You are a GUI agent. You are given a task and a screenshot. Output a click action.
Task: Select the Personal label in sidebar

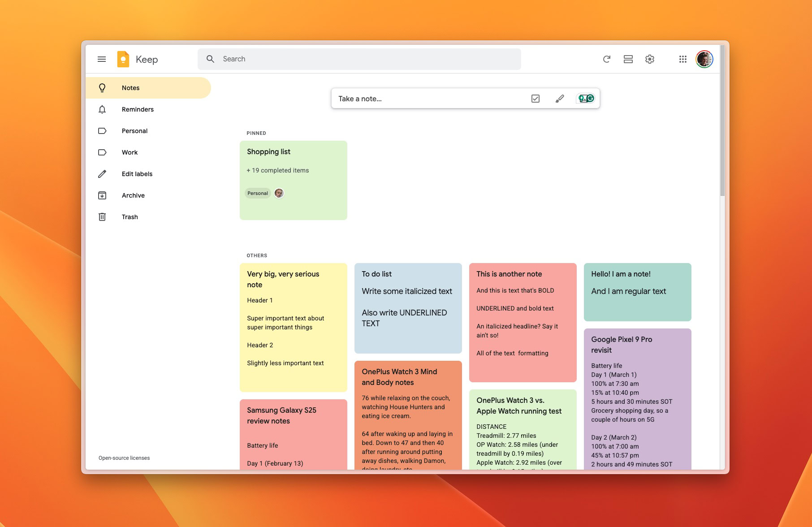134,131
